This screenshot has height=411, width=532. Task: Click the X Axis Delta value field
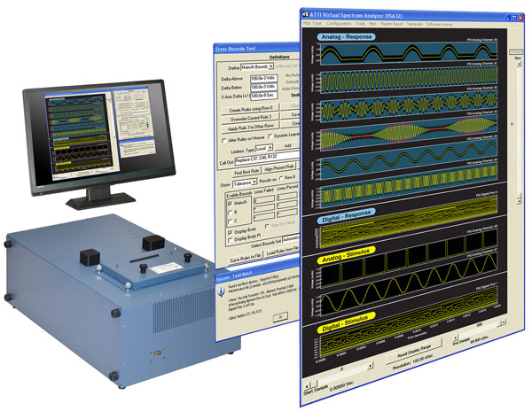pos(263,96)
